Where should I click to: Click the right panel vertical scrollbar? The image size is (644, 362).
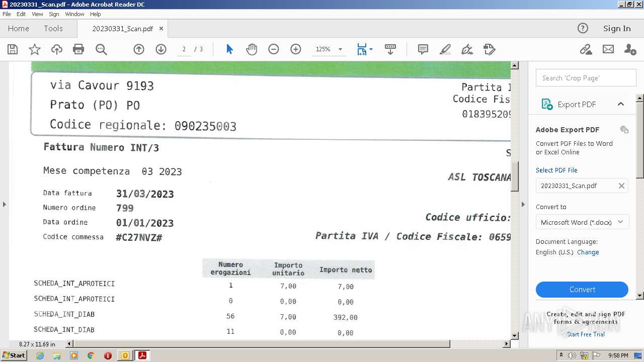click(x=640, y=136)
